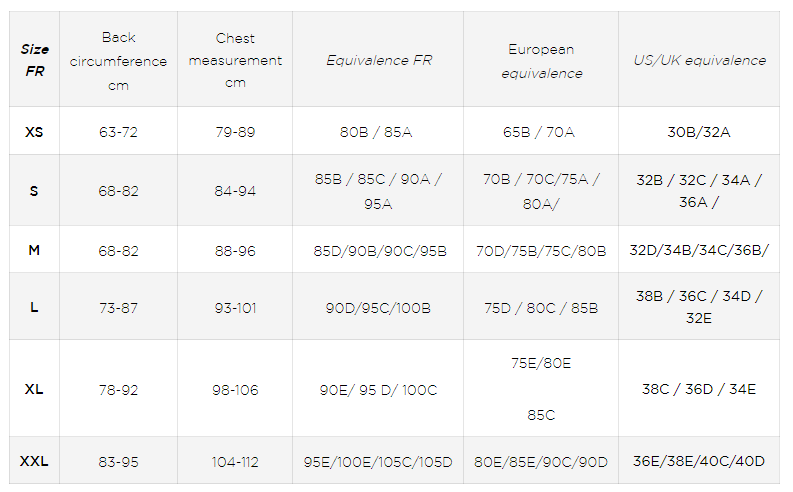Click the XL size row label
The height and width of the screenshot is (492, 793).
pos(34,389)
